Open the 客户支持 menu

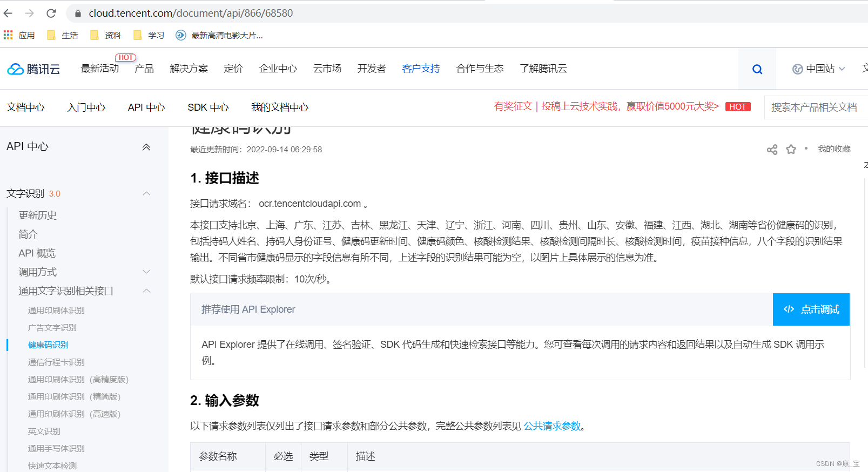click(x=421, y=69)
